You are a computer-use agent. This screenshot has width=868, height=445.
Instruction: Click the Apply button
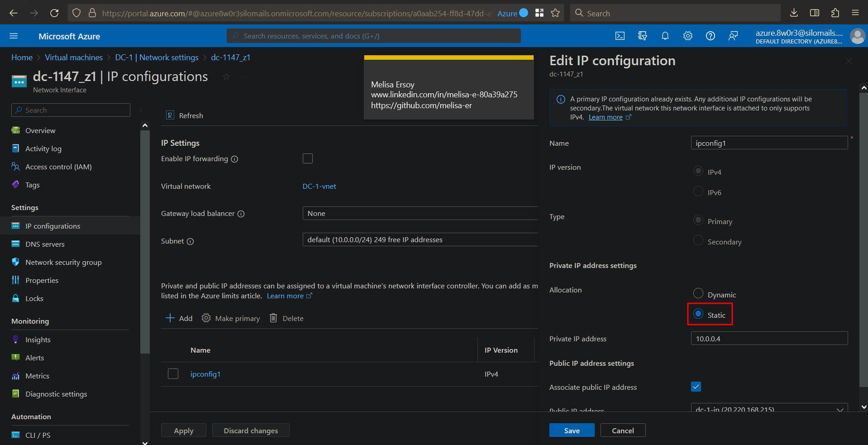pyautogui.click(x=183, y=430)
